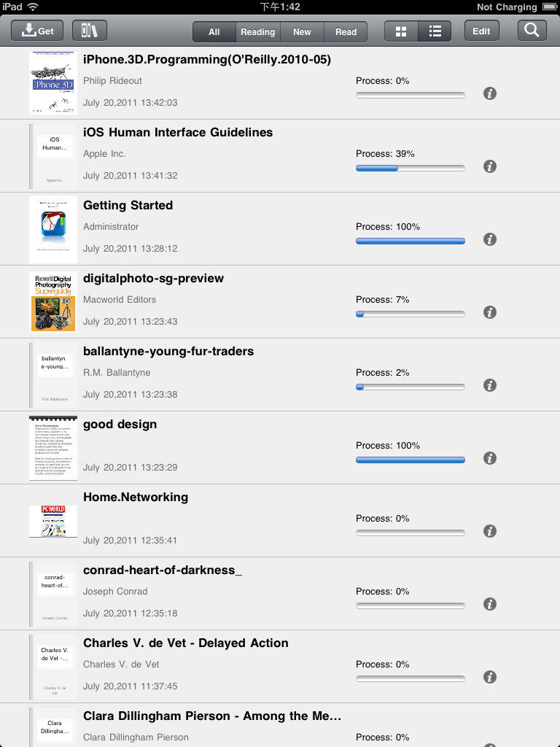Tap the Get download button

pyautogui.click(x=37, y=31)
